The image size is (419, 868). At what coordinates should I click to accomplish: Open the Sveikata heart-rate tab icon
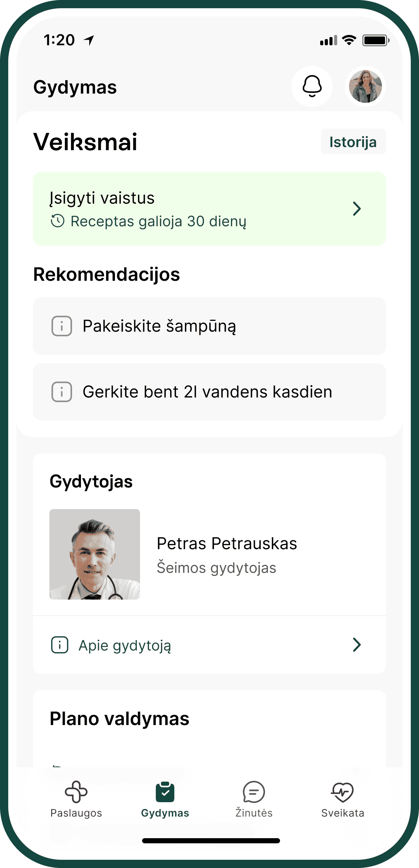[342, 792]
